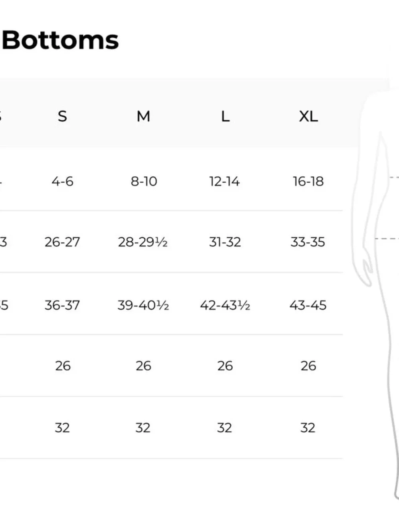
Task: Click the 16-18 size cell
Action: tap(308, 182)
